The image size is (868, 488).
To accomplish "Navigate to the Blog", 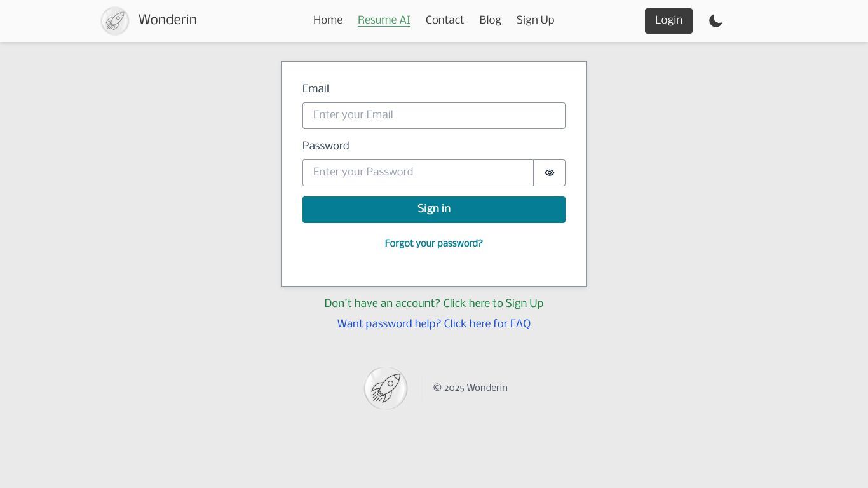I will point(490,20).
